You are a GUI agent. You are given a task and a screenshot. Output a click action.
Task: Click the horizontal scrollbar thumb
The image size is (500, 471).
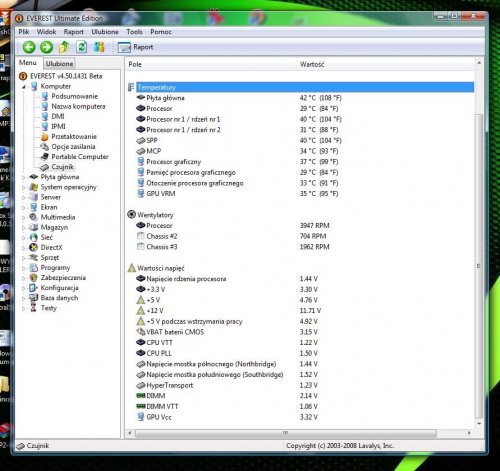click(x=286, y=433)
